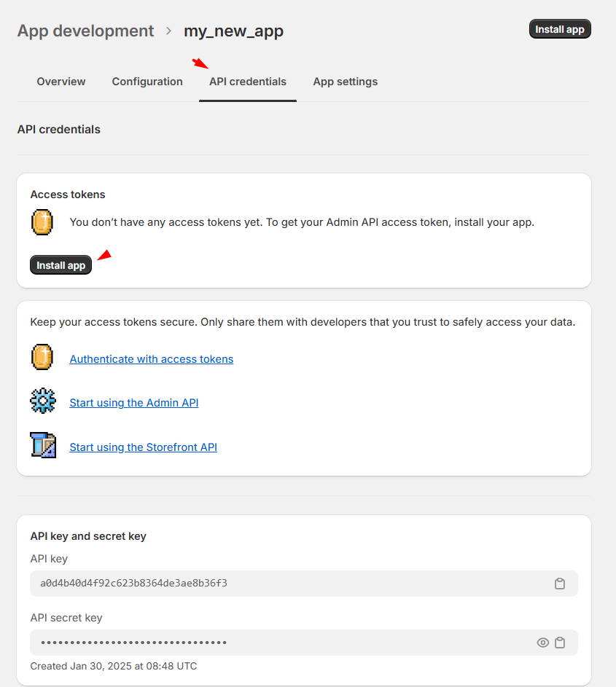Switch to the Overview tab
Image resolution: width=616 pixels, height=687 pixels.
pyautogui.click(x=61, y=82)
